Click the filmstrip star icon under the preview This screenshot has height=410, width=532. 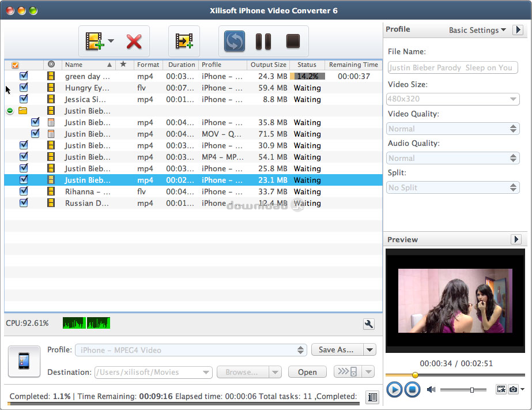click(501, 389)
